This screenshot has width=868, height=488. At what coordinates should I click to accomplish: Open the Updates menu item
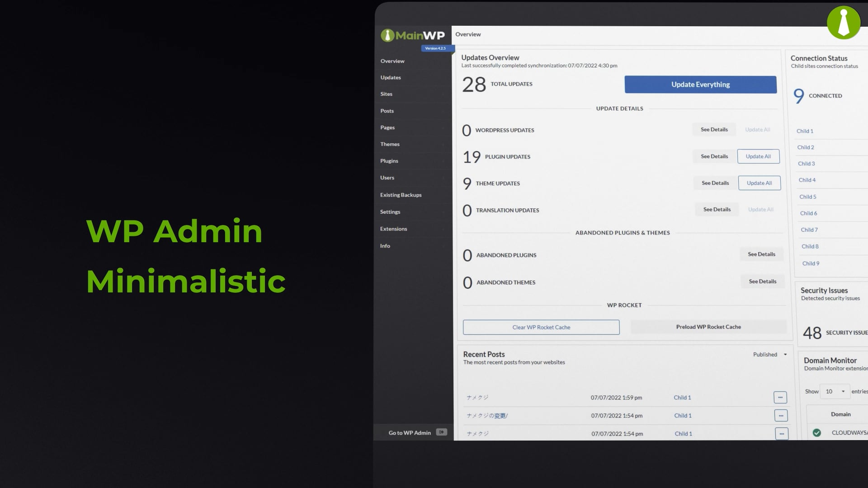point(391,77)
